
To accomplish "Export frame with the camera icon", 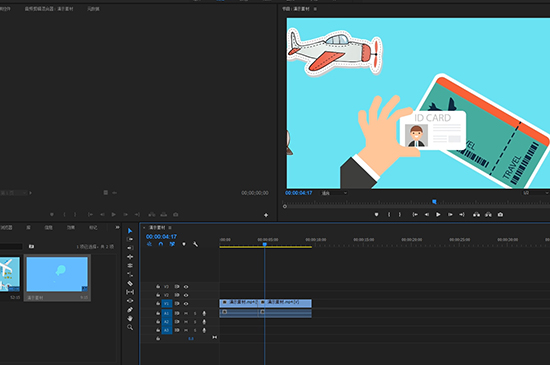I will pyautogui.click(x=500, y=214).
